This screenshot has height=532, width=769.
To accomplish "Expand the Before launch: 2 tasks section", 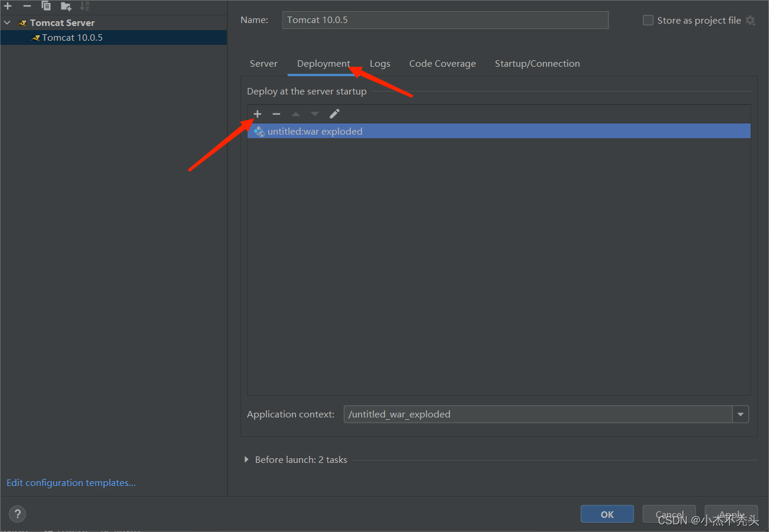I will pos(246,459).
